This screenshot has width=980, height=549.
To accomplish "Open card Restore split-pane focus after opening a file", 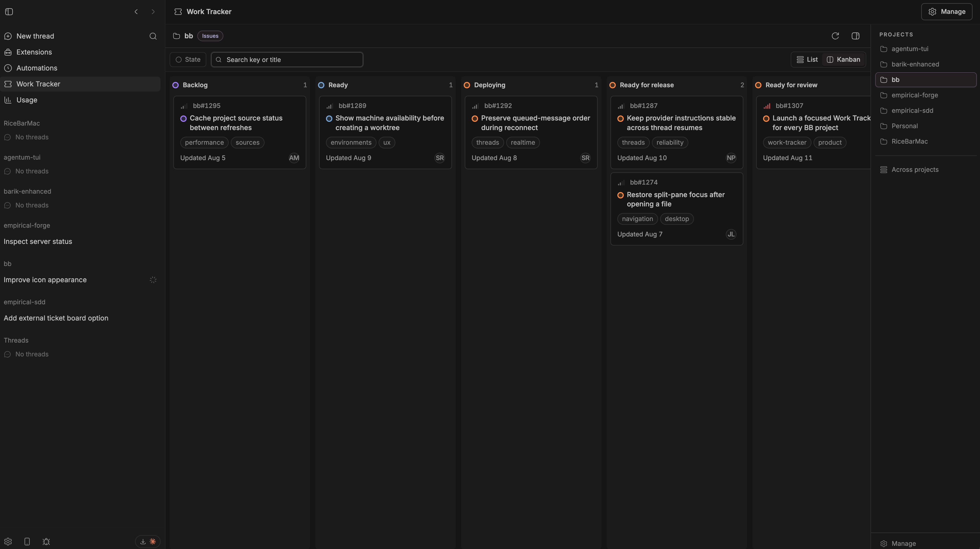I will tap(676, 209).
